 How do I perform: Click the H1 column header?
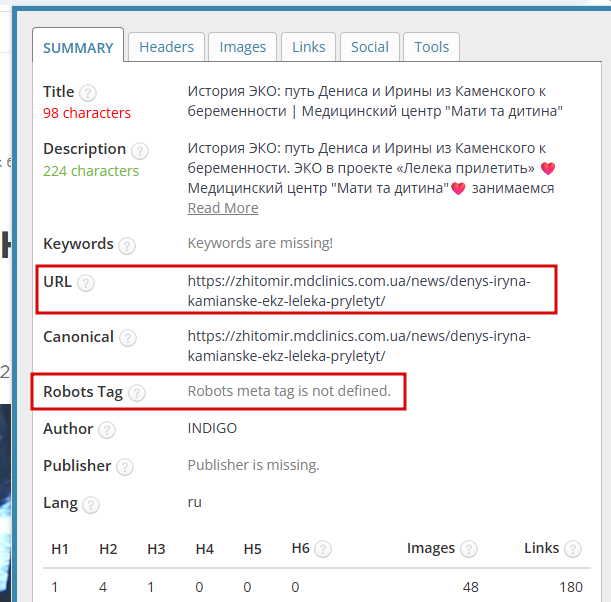pyautogui.click(x=60, y=549)
